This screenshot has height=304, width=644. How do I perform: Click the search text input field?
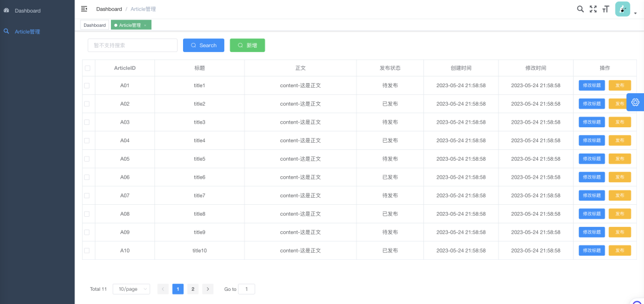132,45
